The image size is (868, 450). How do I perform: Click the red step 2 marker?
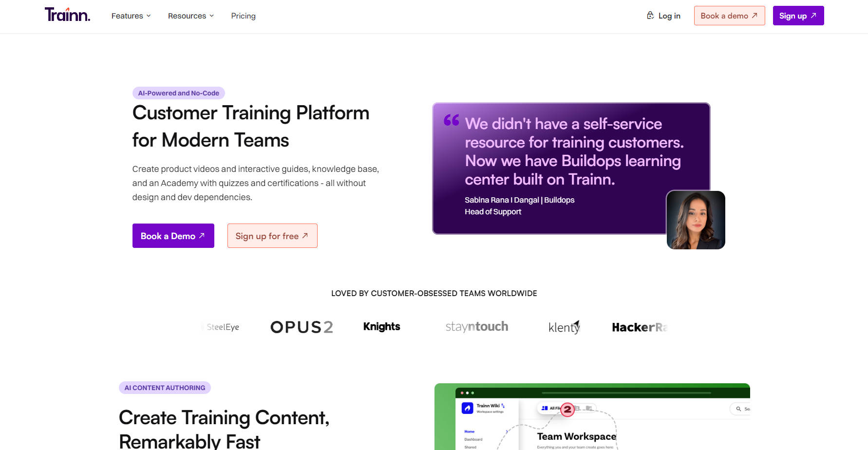567,410
